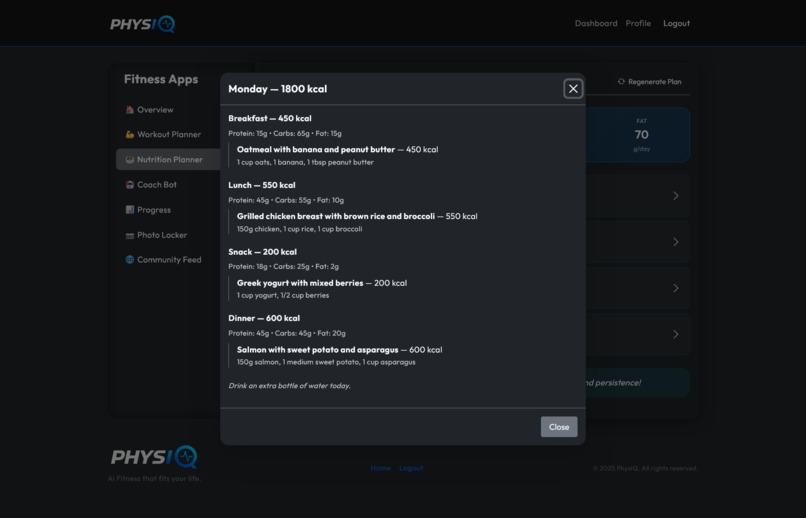Click Logout in the top navigation
This screenshot has width=806, height=518.
click(x=676, y=23)
